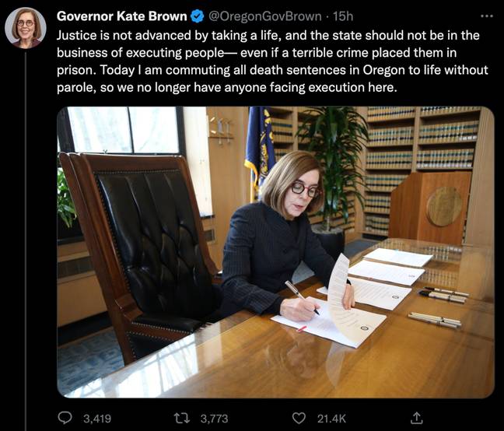Like the tweet with the heart icon
Screen dimensions: 504x431
point(299,418)
